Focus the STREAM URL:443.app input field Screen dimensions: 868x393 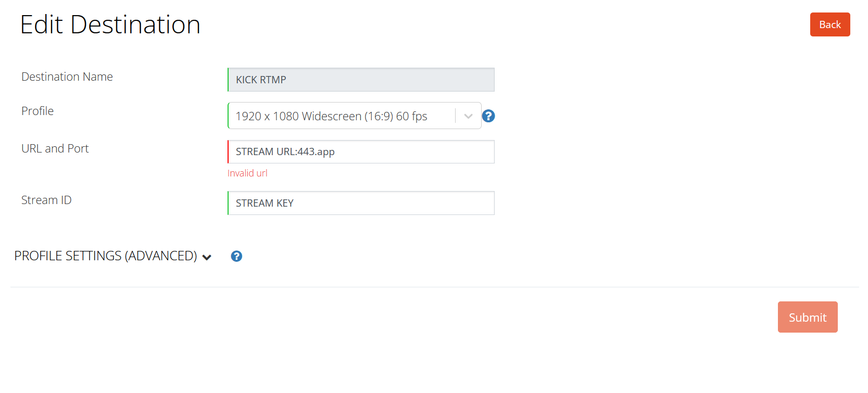click(361, 151)
